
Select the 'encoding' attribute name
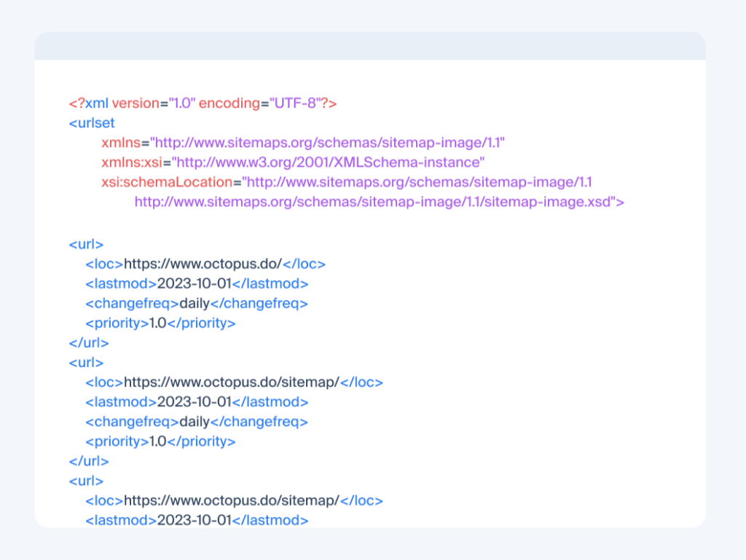click(x=229, y=103)
